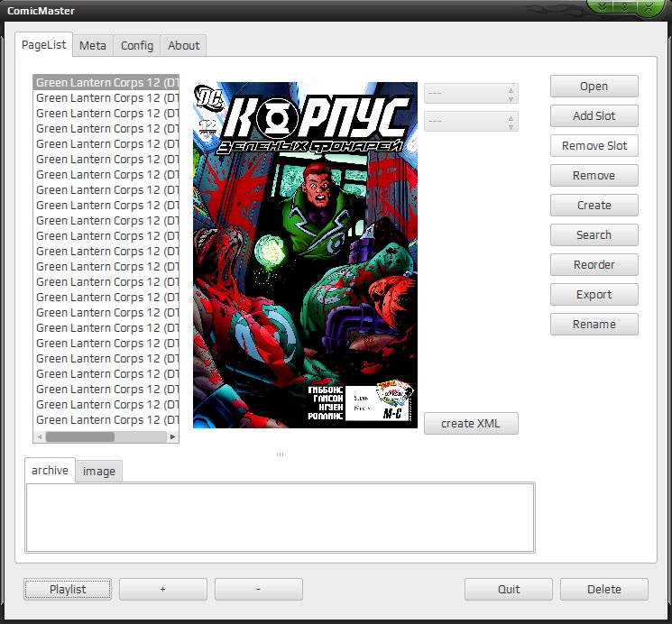Image resolution: width=672 pixels, height=624 pixels.
Task: Click the down arrow of the first spinner
Action: [511, 99]
